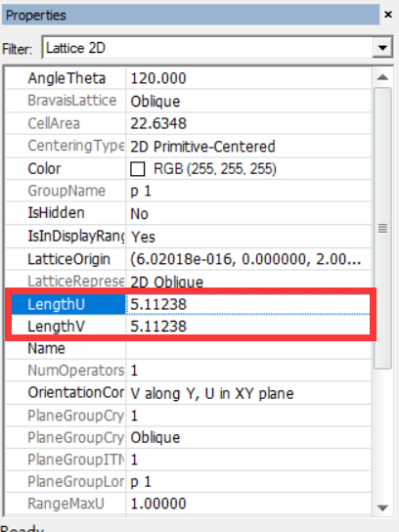Select the IsHidden property name
This screenshot has height=532, width=399.
(x=56, y=213)
